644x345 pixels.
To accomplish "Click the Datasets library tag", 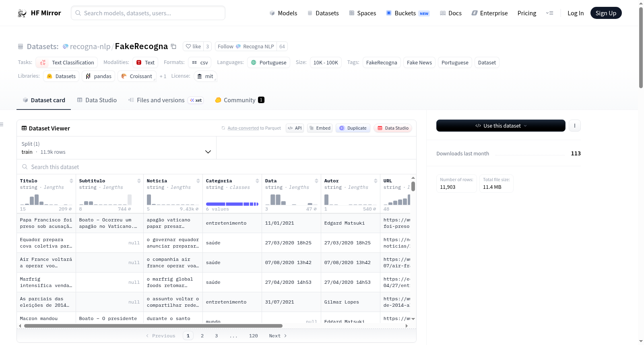I will pos(61,76).
